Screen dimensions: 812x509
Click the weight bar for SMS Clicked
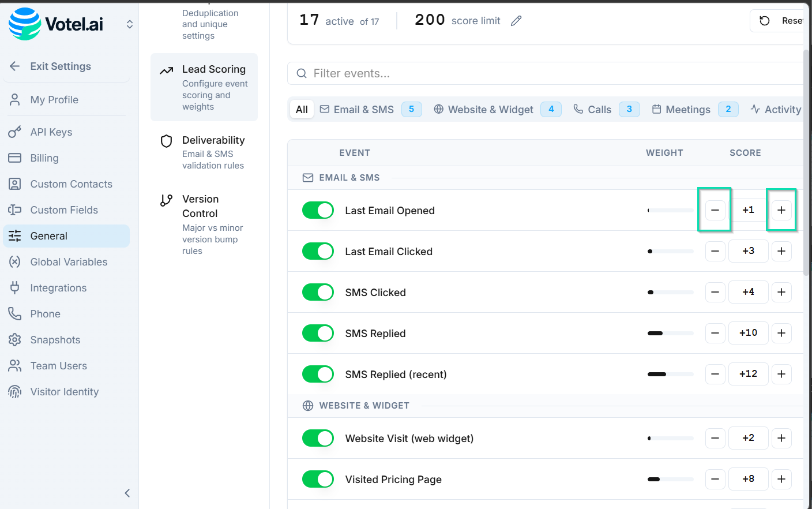(x=670, y=292)
